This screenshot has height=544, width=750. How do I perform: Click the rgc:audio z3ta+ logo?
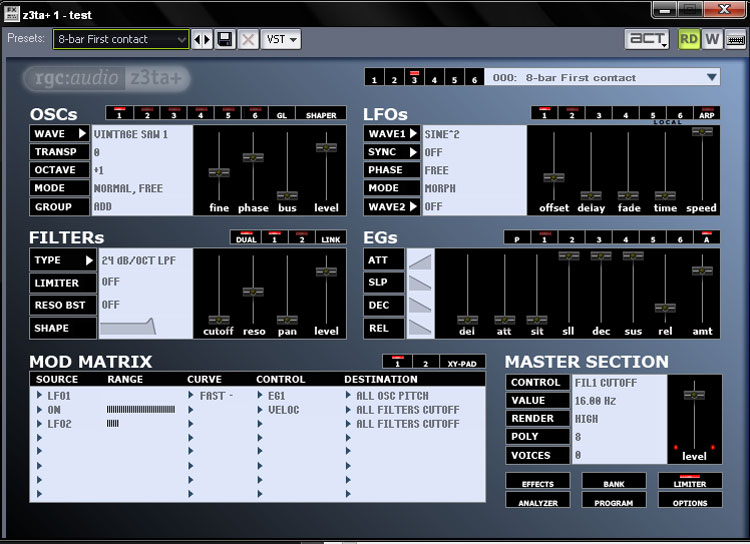[106, 78]
